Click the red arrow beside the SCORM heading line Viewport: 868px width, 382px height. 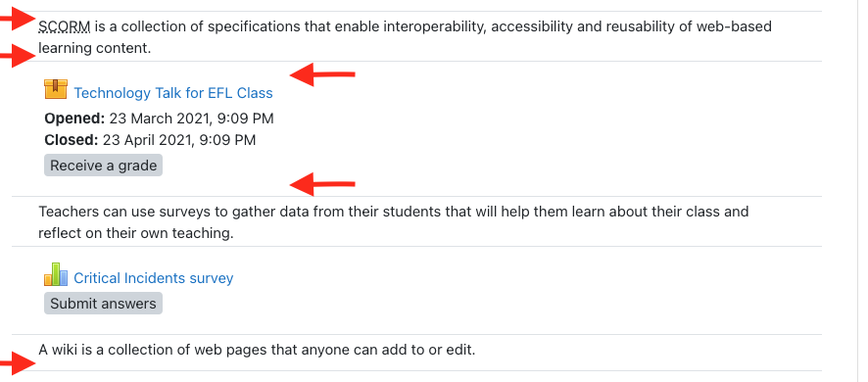18,20
